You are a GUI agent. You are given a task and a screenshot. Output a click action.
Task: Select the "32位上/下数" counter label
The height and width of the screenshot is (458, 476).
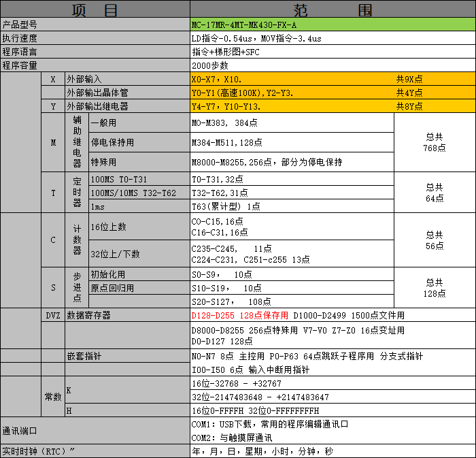(x=115, y=254)
